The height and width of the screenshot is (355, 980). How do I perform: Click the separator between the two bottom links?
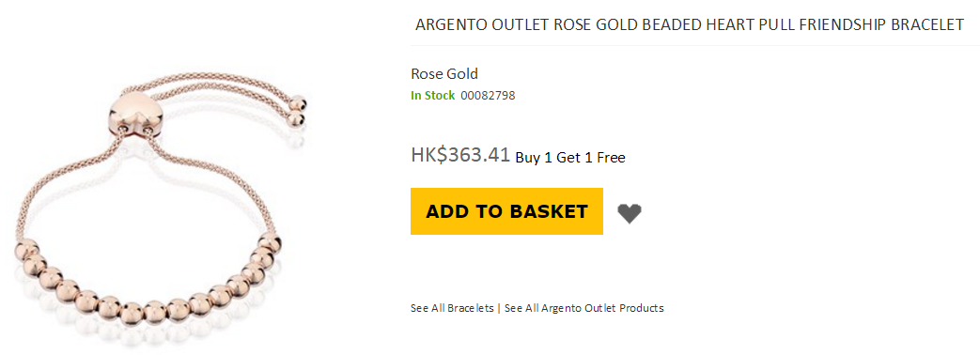499,308
